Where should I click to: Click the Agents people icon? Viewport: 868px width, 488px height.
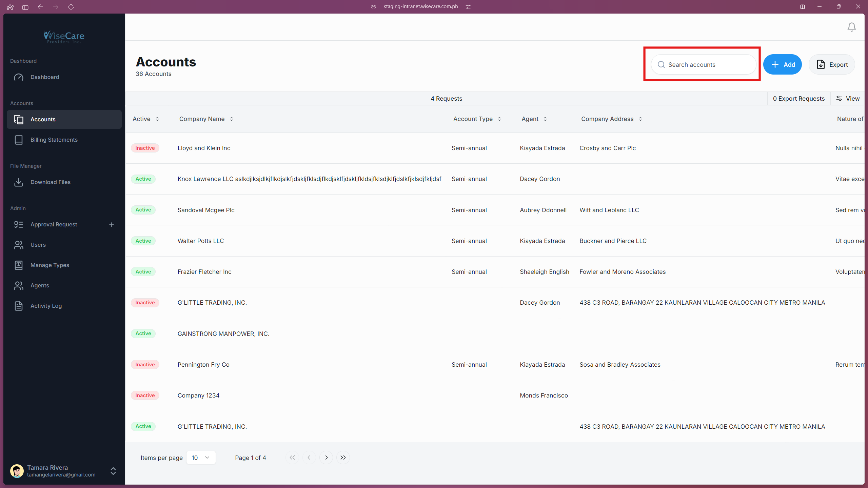tap(19, 285)
